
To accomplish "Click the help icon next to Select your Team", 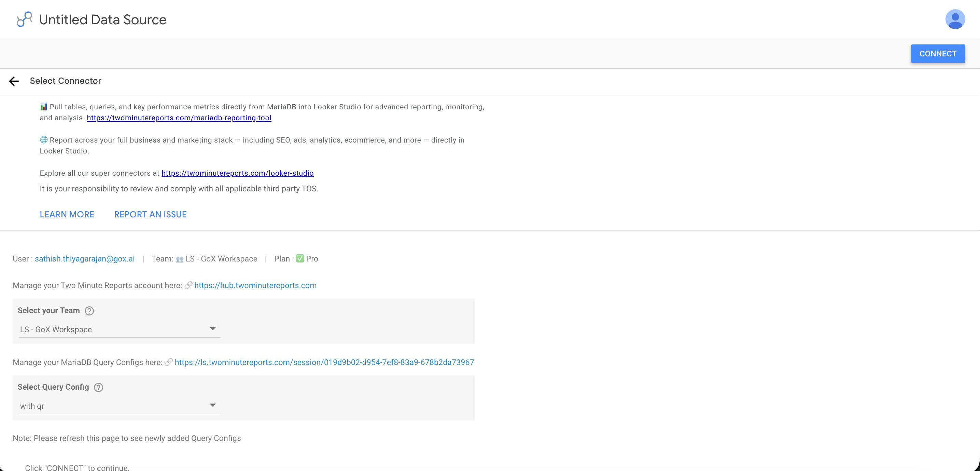I will [89, 311].
